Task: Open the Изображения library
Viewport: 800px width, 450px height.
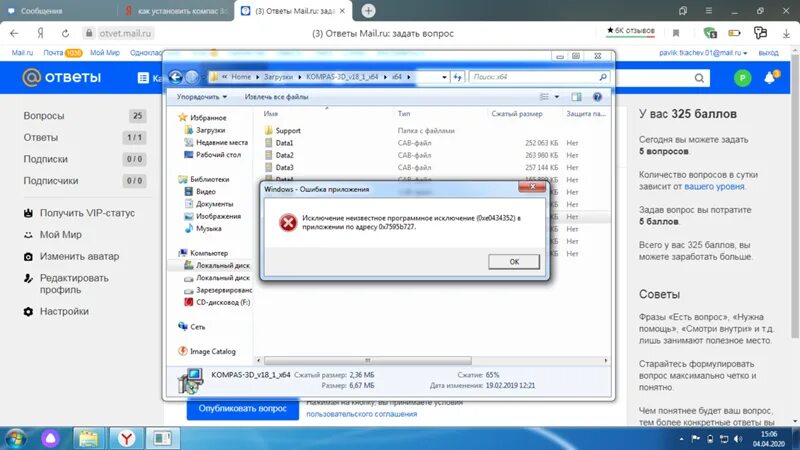Action: [213, 216]
